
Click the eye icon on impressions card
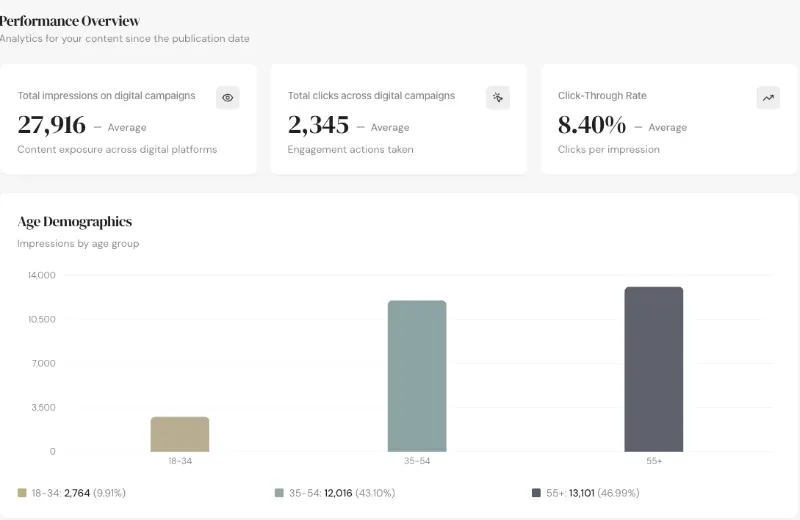228,97
